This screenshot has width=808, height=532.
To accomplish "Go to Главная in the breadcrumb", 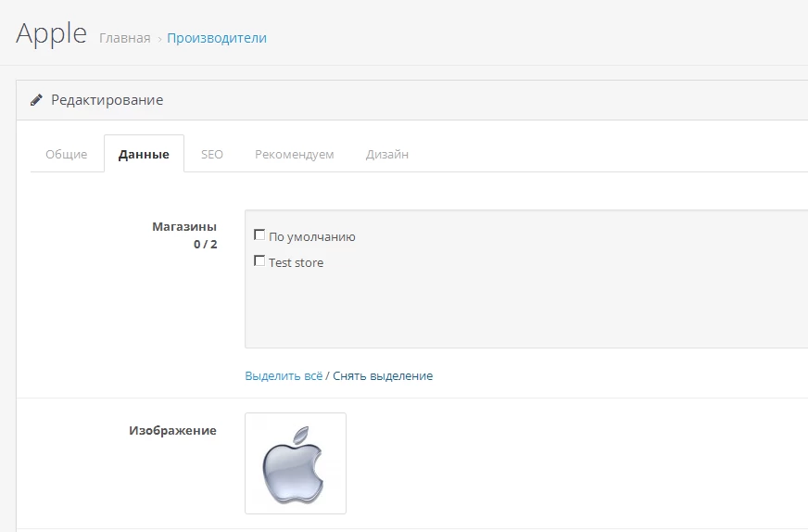I will pos(125,38).
